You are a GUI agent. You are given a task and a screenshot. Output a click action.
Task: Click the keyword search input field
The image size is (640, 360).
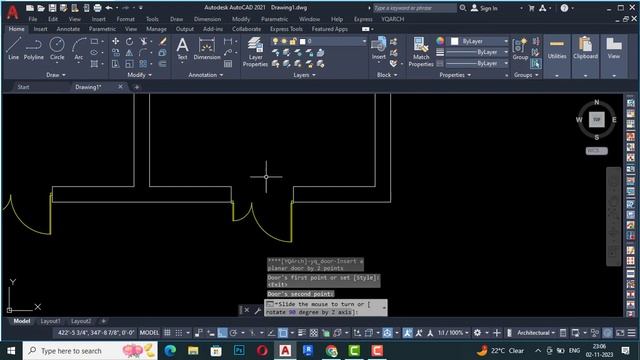click(x=415, y=8)
